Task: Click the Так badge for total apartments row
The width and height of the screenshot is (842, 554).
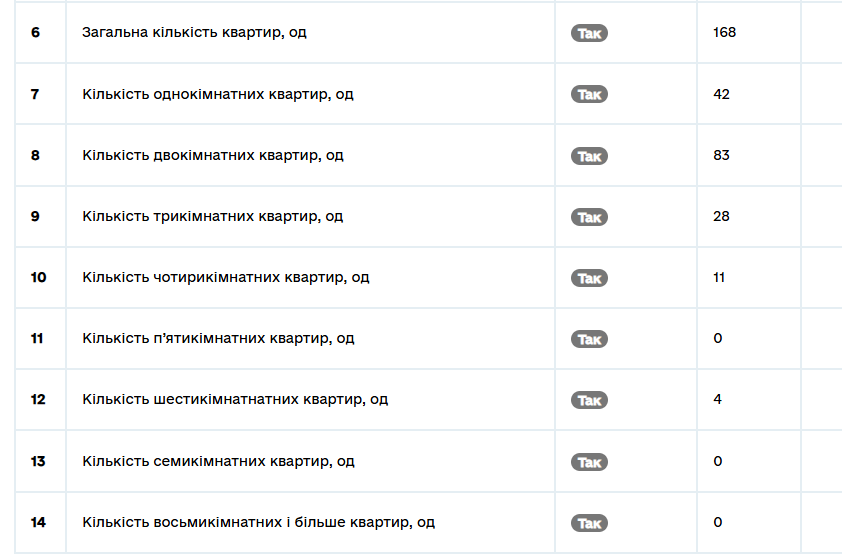Action: point(589,33)
